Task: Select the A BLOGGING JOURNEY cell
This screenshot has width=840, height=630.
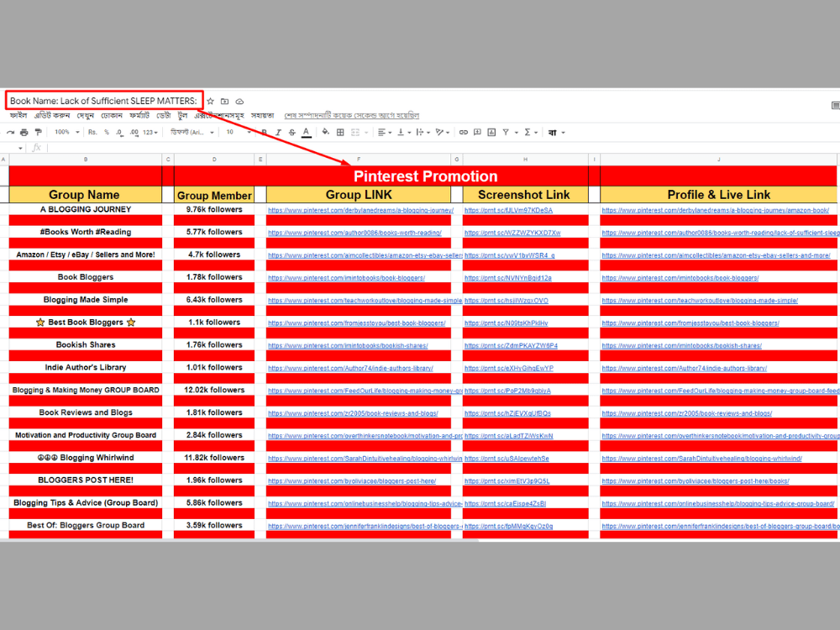Action: point(85,209)
